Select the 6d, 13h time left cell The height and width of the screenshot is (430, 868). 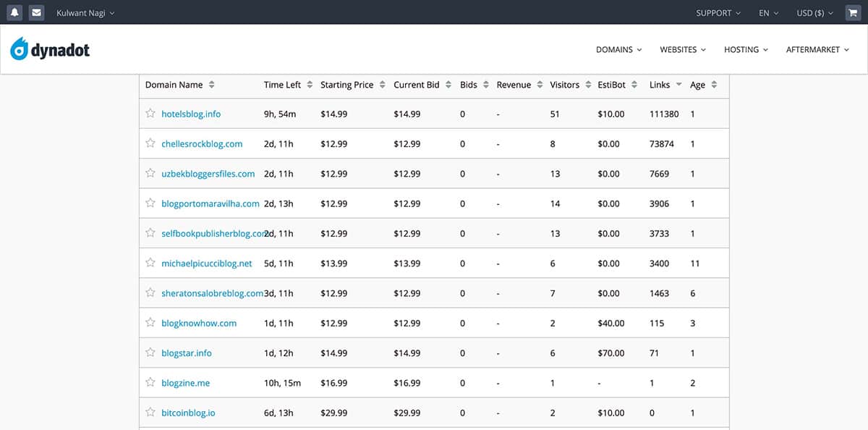(278, 413)
